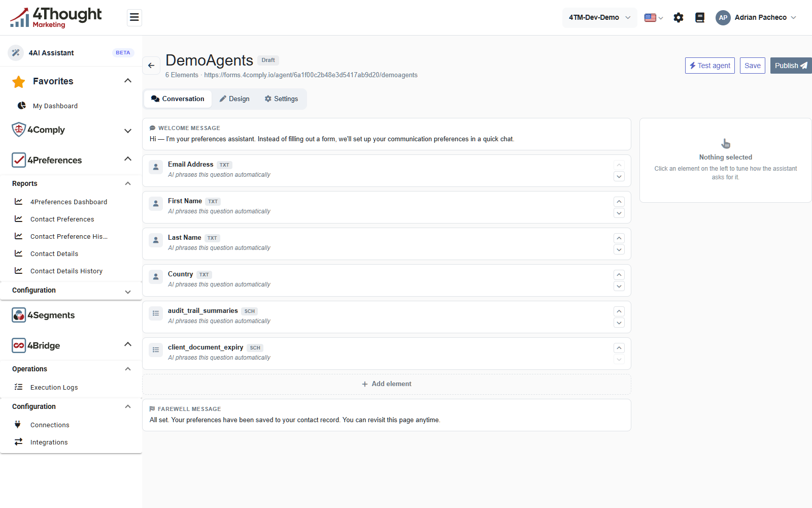The image size is (812, 508).
Task: Collapse the Favorites section
Action: point(128,81)
